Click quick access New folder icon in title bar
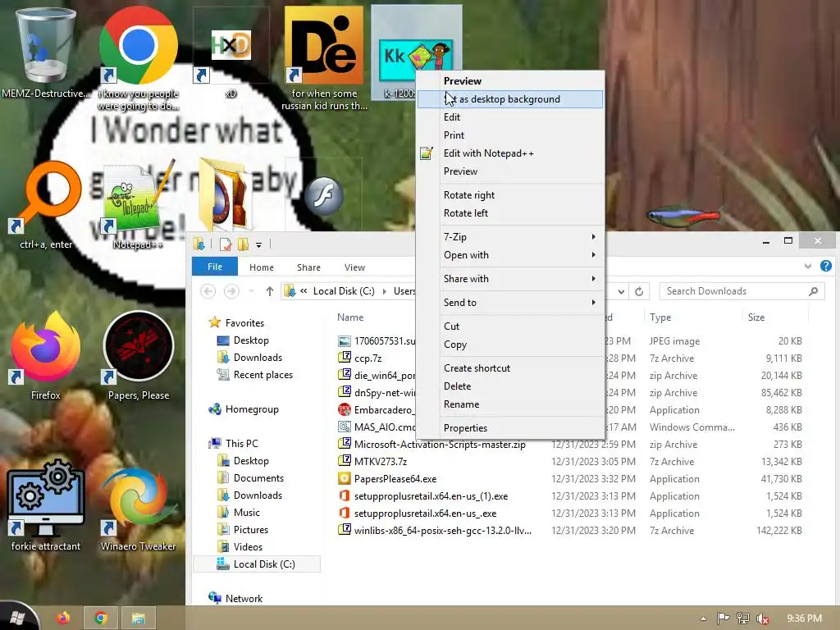This screenshot has height=630, width=840. pos(243,244)
